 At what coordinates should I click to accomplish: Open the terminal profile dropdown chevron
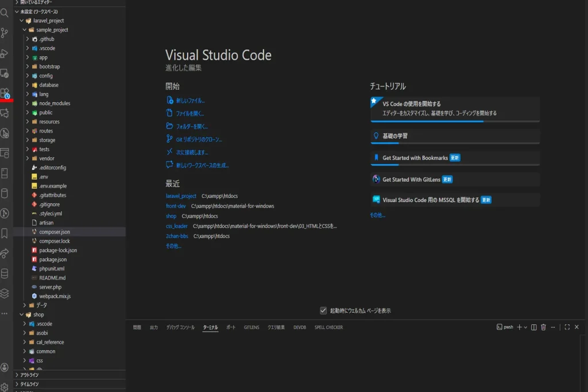[525, 327]
